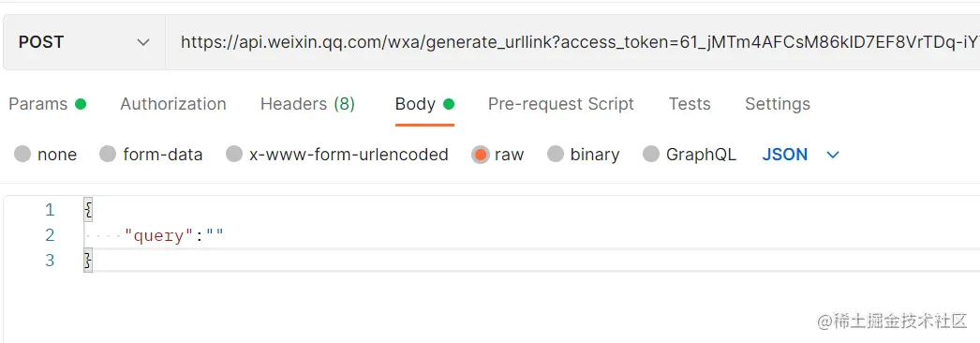This screenshot has width=980, height=343.
Task: Click the request URL field
Action: coord(572,42)
